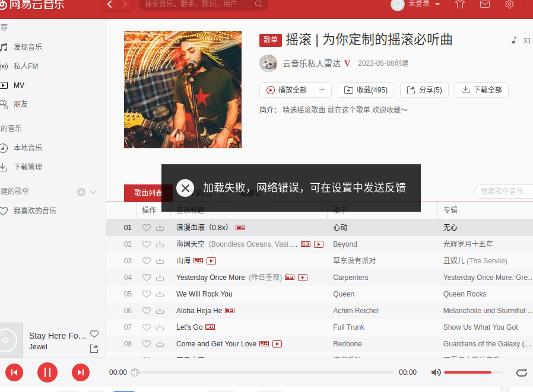Click the 收藏(495) collect button
533x392 pixels.
(x=366, y=90)
